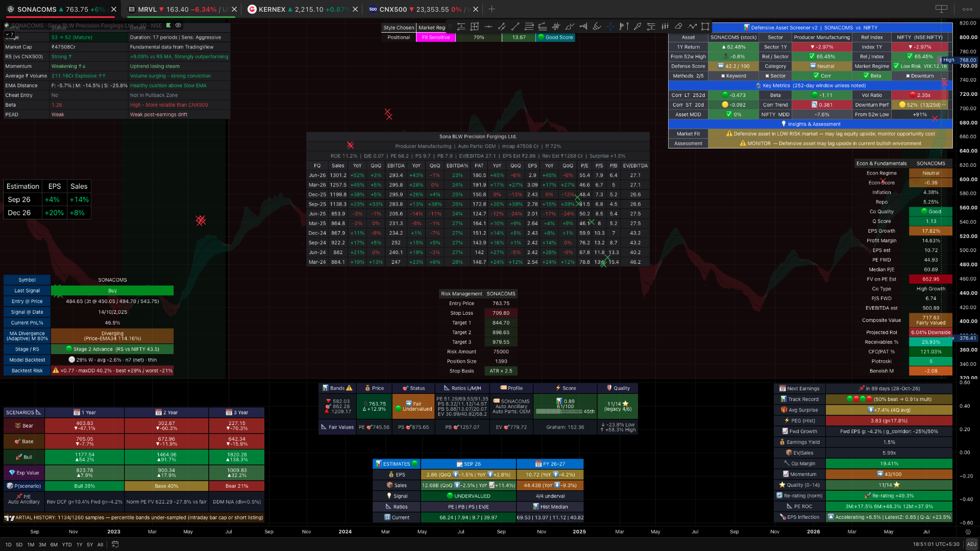
Task: Collapse the indicator legend list
Action: (10, 35)
